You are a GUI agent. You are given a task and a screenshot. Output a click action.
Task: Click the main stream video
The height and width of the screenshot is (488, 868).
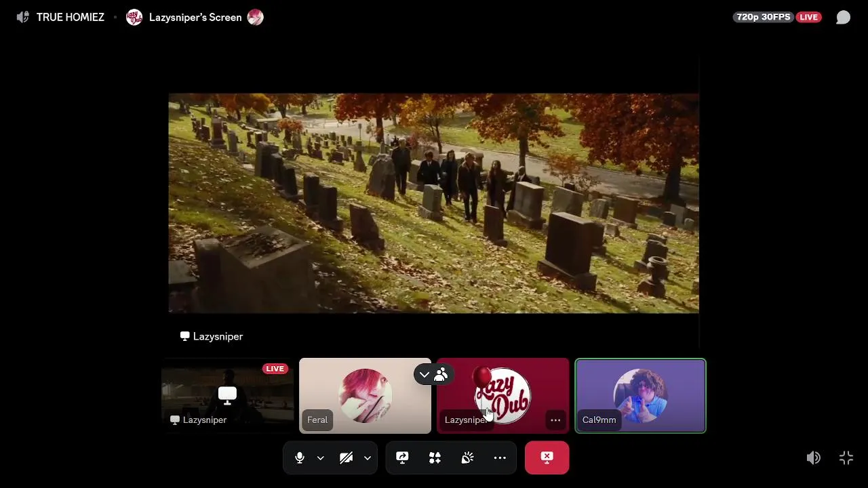click(433, 203)
